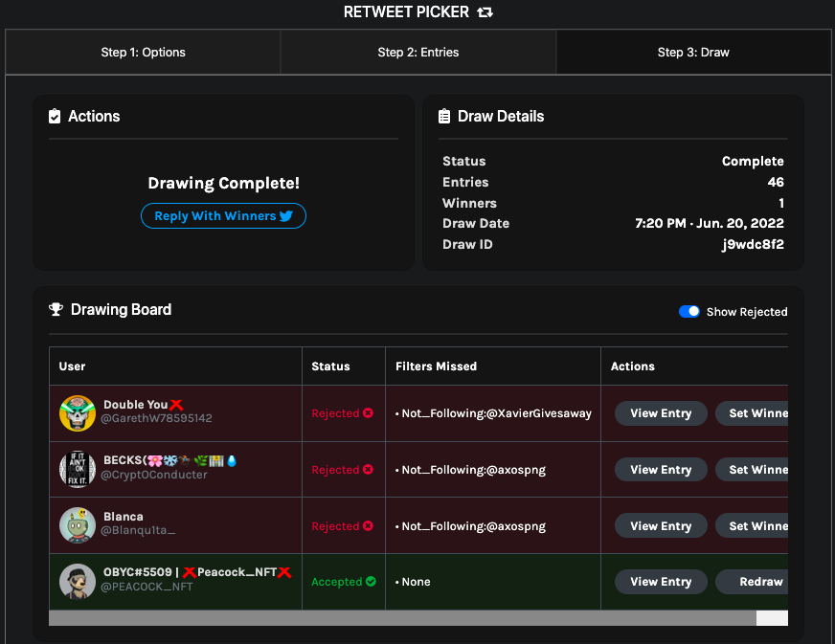This screenshot has width=835, height=644.
Task: Click the Twitter bird icon in reply button
Action: pyautogui.click(x=286, y=215)
